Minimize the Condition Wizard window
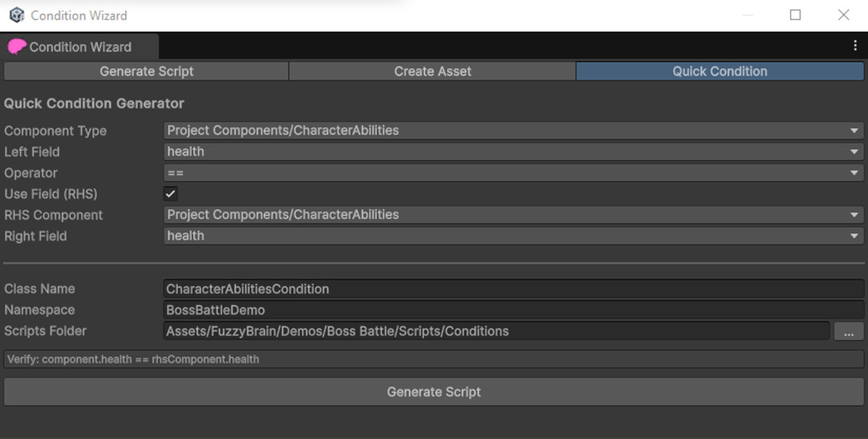The width and height of the screenshot is (868, 439). tap(748, 14)
